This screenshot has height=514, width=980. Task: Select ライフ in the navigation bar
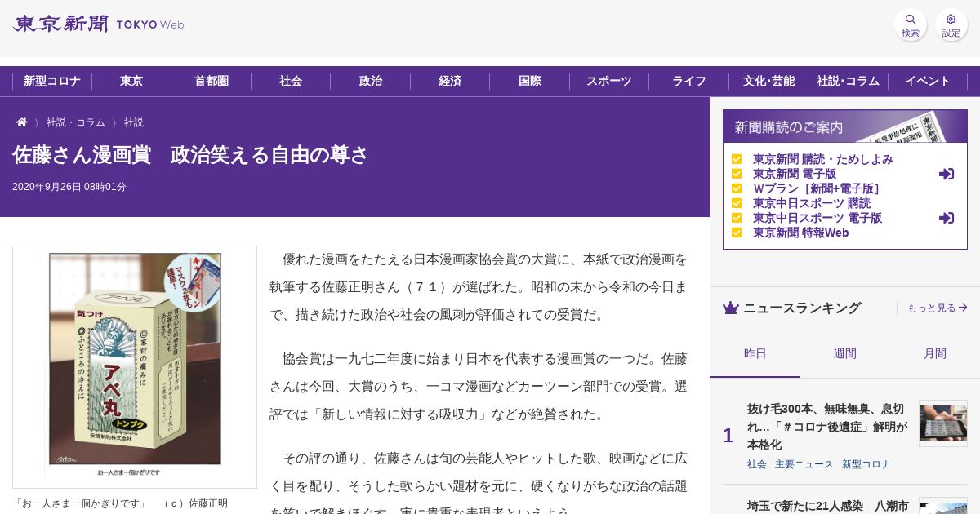[689, 81]
